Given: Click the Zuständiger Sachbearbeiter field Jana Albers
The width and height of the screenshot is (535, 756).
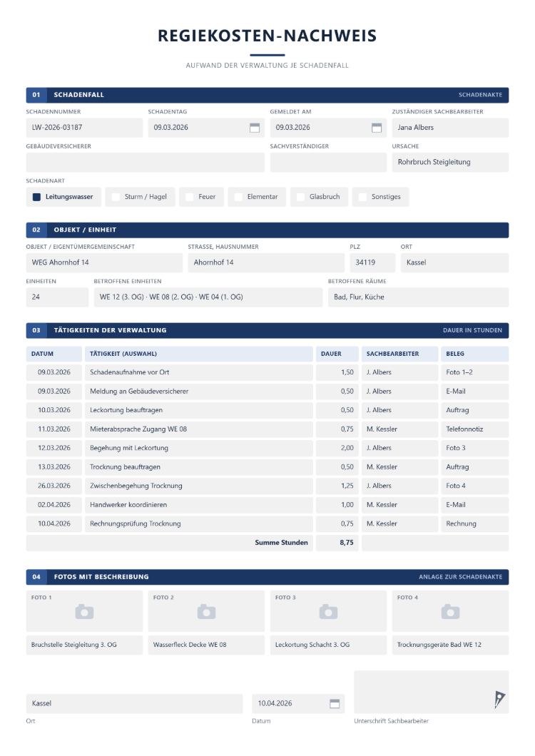Looking at the screenshot, I should [x=450, y=128].
